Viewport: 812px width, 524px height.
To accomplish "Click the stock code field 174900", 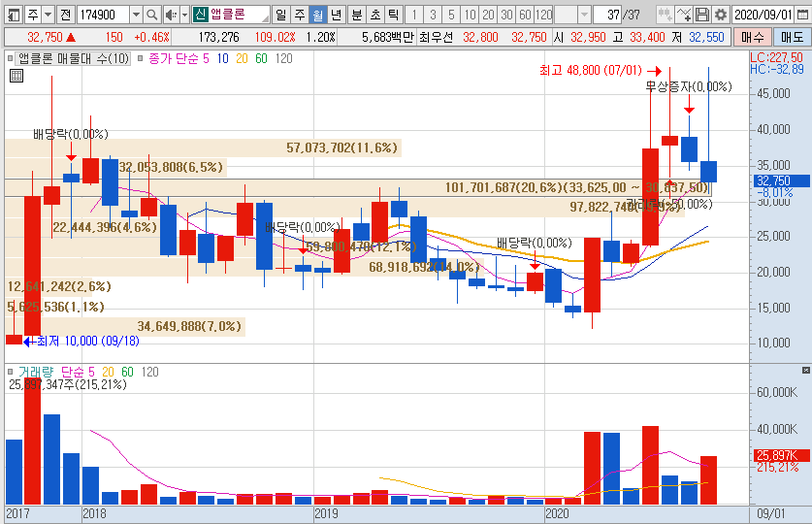I will (103, 15).
